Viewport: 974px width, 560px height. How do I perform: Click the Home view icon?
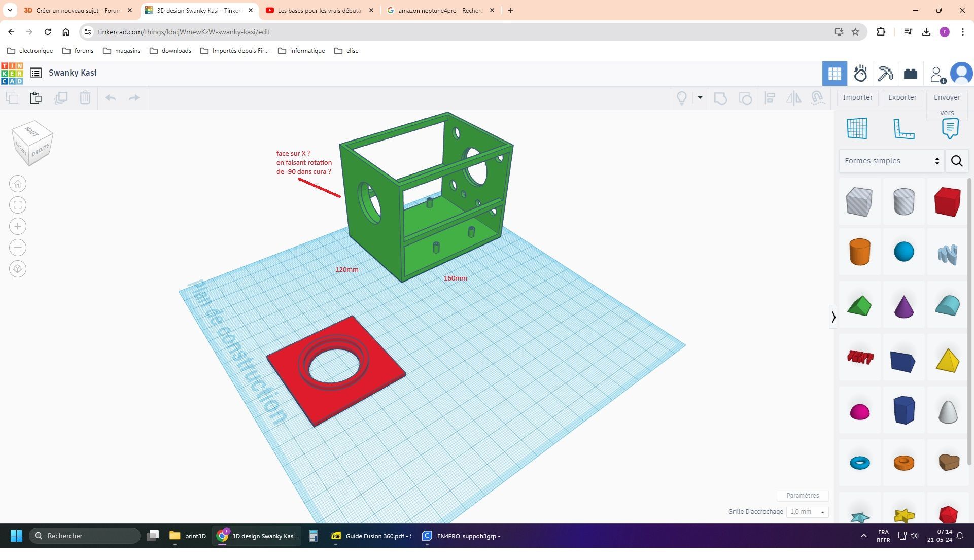pyautogui.click(x=18, y=184)
